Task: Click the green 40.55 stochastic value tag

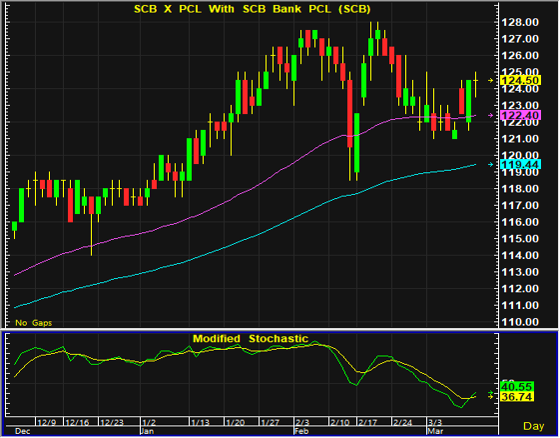Action: click(x=517, y=387)
